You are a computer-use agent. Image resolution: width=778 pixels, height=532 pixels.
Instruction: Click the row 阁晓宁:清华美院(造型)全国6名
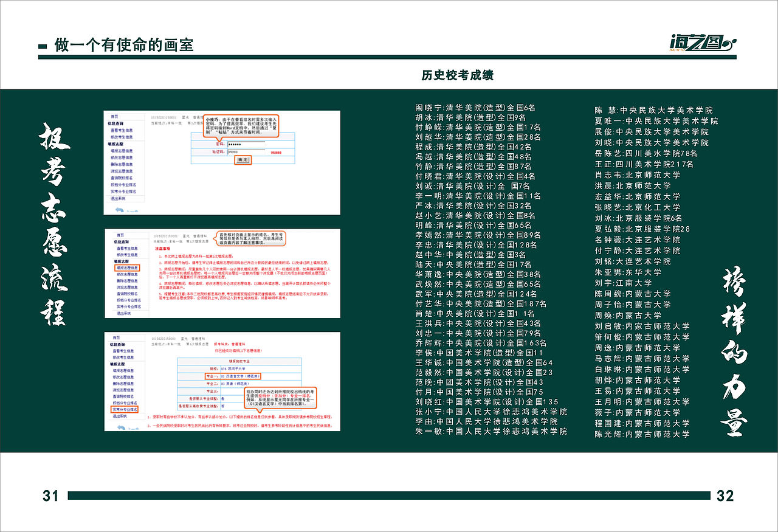pos(475,108)
